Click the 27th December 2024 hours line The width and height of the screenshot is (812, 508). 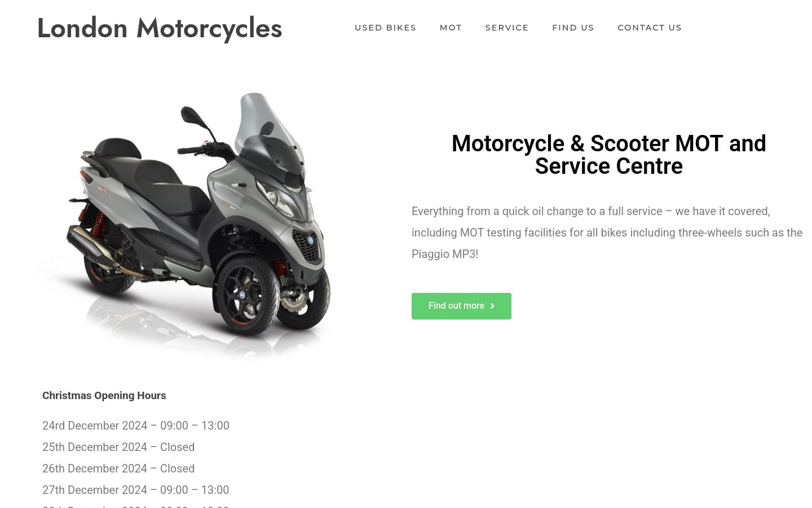pos(136,490)
